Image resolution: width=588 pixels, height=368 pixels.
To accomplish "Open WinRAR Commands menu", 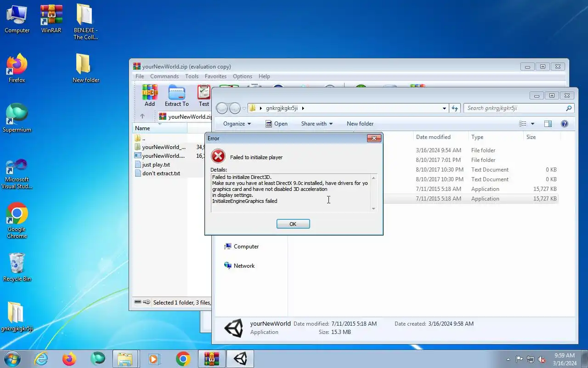I will (164, 76).
